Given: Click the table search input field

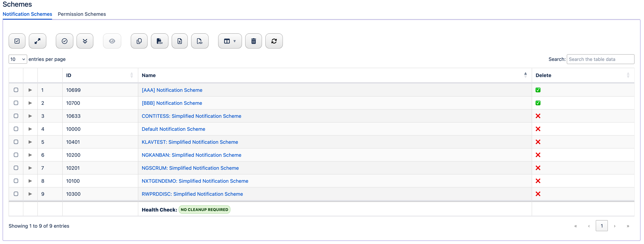Looking at the screenshot, I should (x=600, y=59).
